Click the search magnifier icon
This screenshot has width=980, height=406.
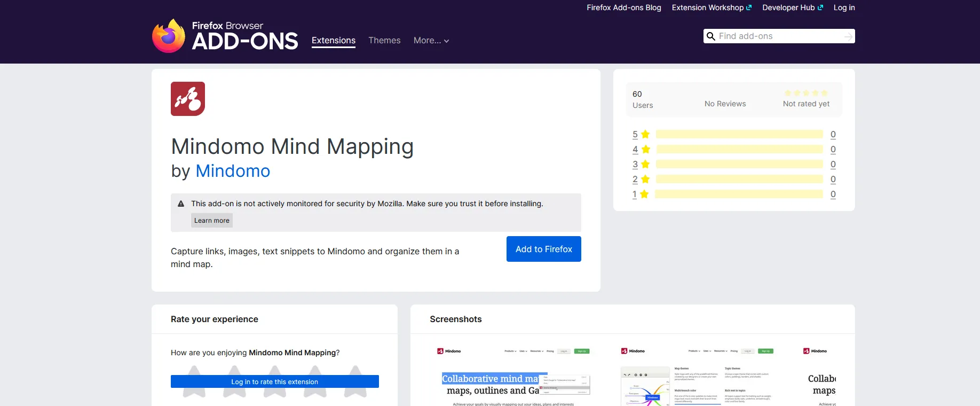[710, 36]
